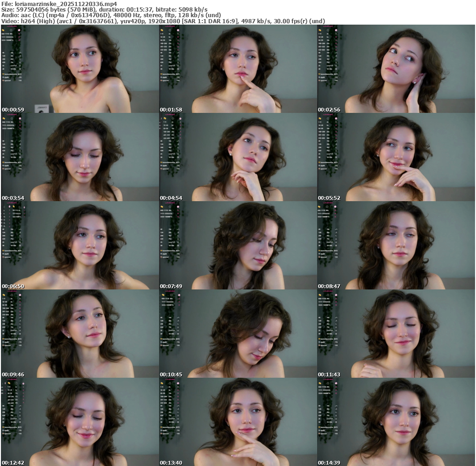Open the frame at 00:01:58
The image size is (476, 466).
[238, 69]
